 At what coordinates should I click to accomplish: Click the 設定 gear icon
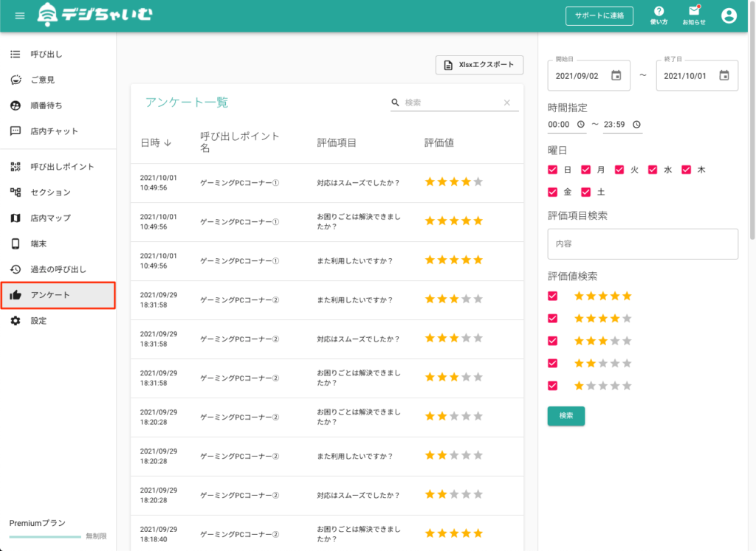click(16, 321)
